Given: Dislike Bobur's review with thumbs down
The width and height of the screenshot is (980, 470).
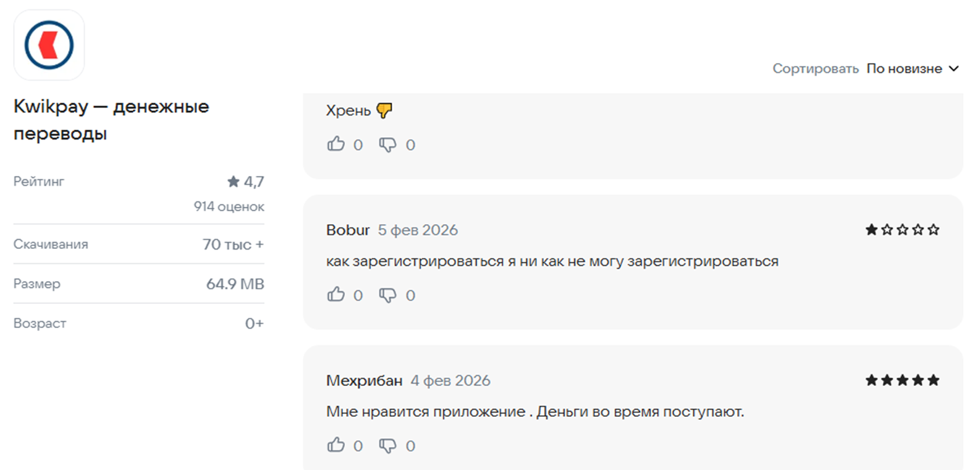Looking at the screenshot, I should tap(387, 295).
